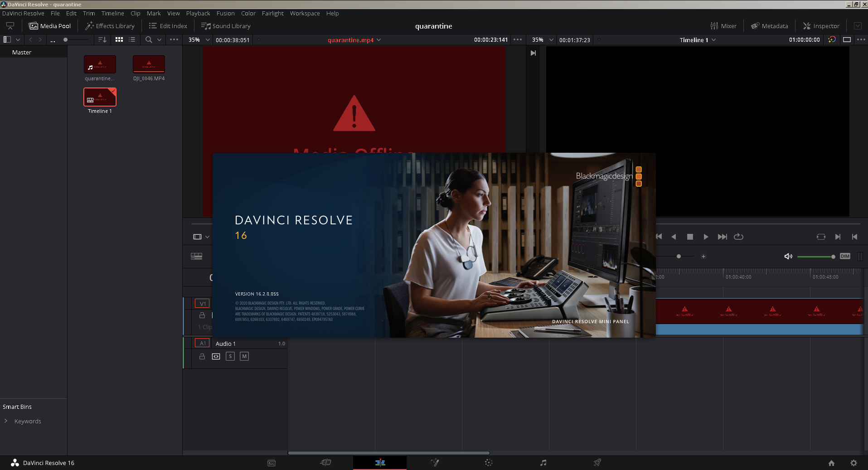Open bin list panel dropdown arrow

point(18,40)
